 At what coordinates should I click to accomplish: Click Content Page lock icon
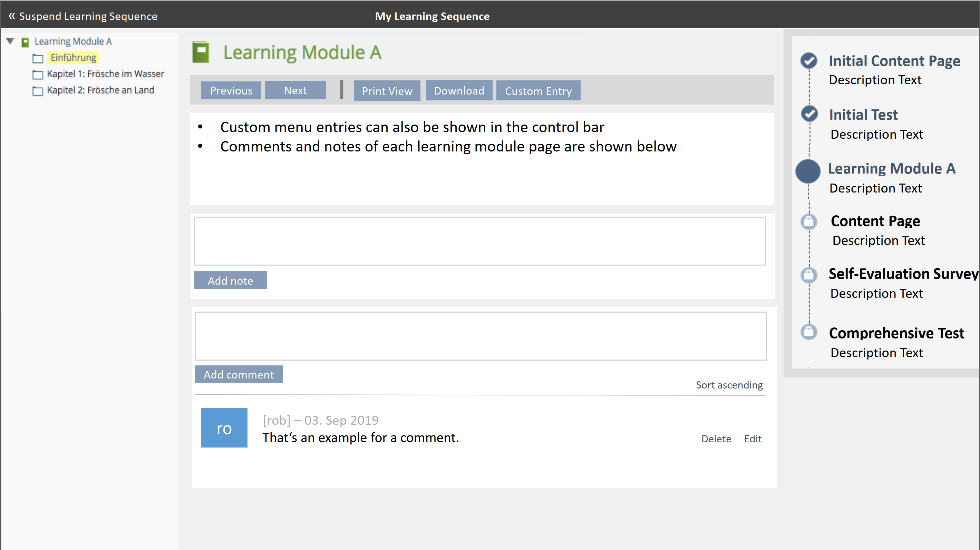click(808, 222)
